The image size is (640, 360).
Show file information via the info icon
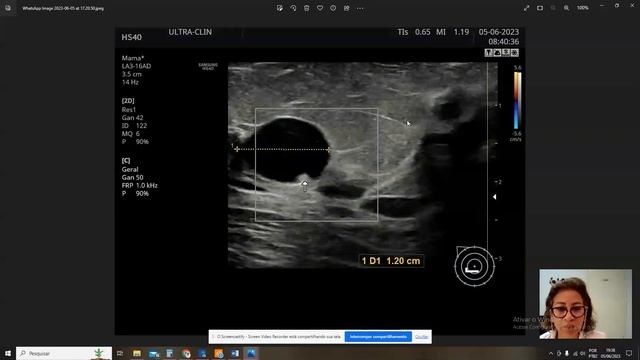[333, 8]
